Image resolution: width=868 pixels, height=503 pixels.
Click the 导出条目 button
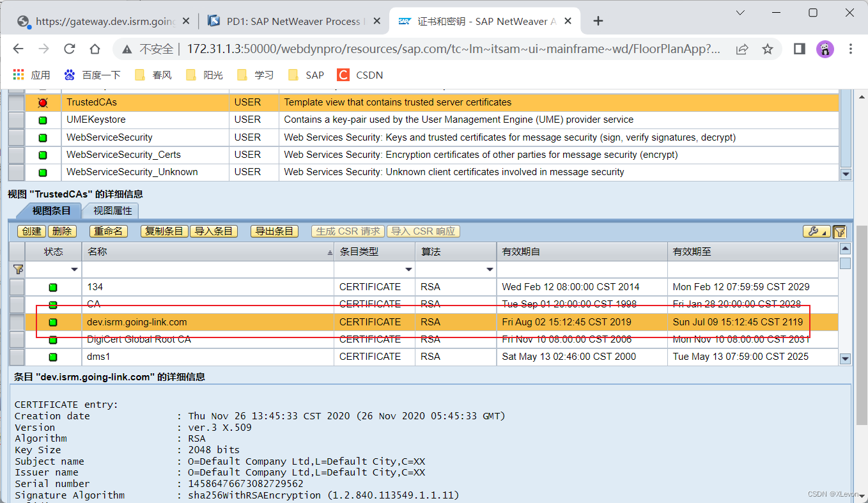[274, 231]
